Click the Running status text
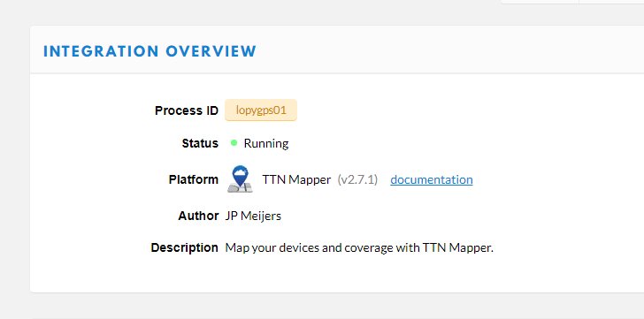The image size is (644, 319). (x=266, y=143)
